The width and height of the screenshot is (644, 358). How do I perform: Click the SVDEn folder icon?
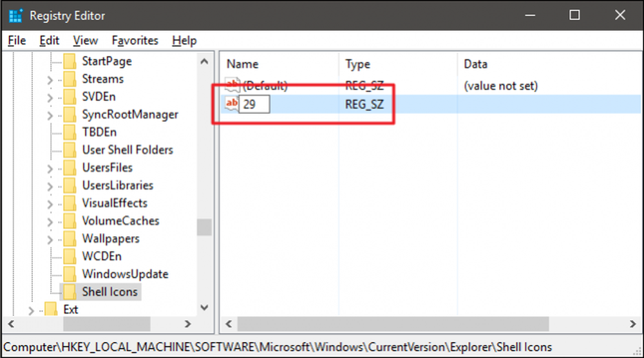pos(70,97)
